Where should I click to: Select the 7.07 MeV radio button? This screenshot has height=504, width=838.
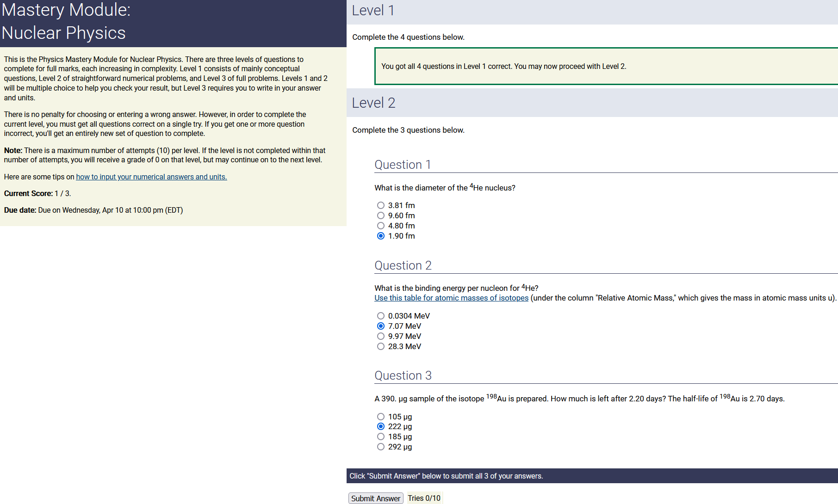point(381,326)
